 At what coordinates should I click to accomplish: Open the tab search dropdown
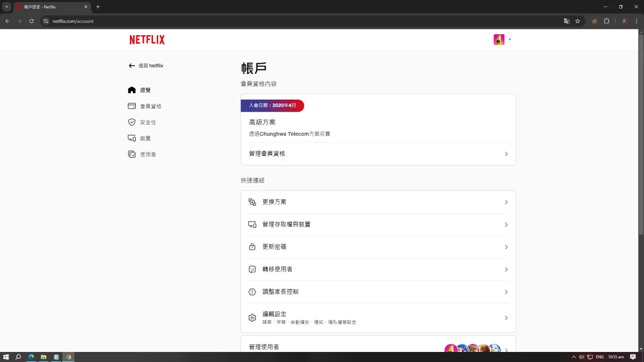[x=7, y=7]
